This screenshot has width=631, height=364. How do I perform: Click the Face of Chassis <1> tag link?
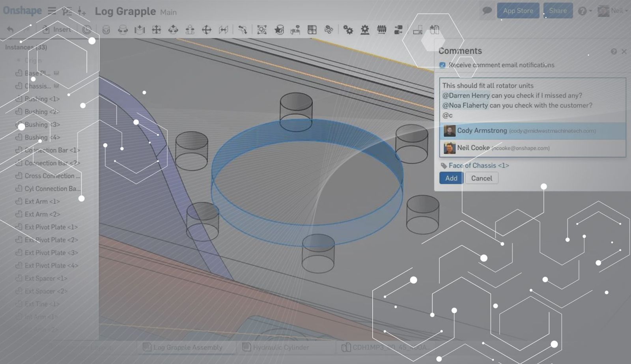(x=478, y=166)
